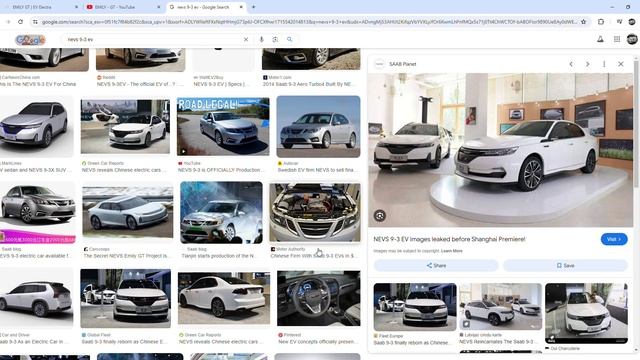Switch to EMILY GT EV Electra tab
This screenshot has height=360, width=640.
[41, 7]
